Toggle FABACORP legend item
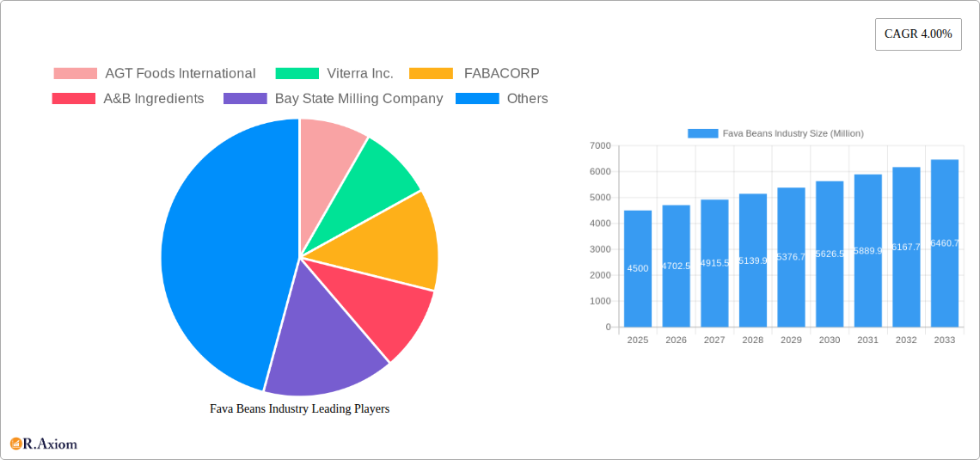 (x=475, y=74)
